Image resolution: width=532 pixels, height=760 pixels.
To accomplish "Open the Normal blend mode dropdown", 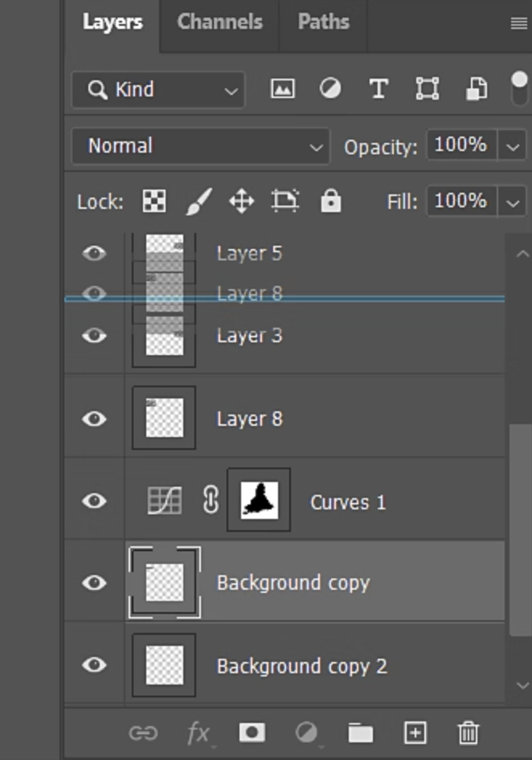I will (x=200, y=146).
